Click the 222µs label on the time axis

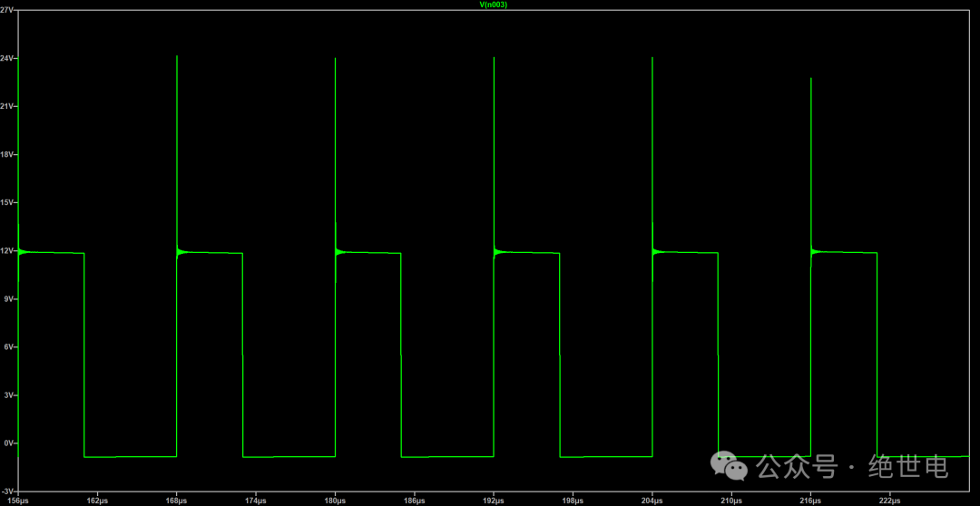coord(890,500)
